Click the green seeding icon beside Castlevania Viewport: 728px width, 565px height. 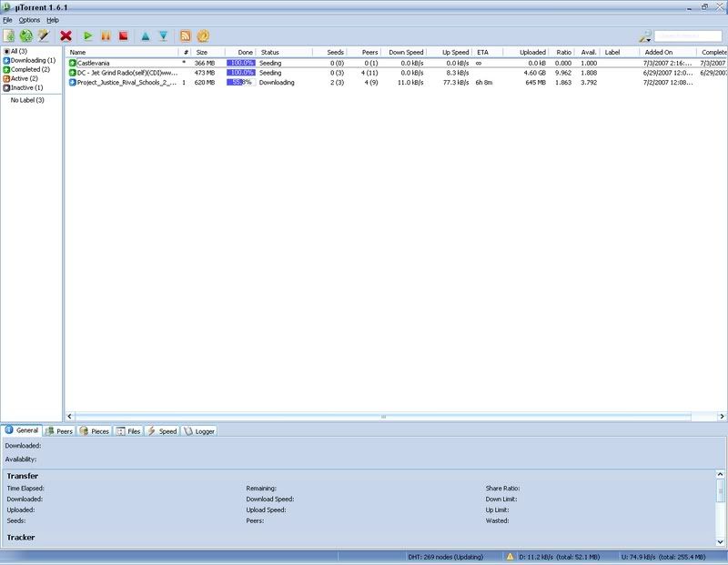click(73, 63)
